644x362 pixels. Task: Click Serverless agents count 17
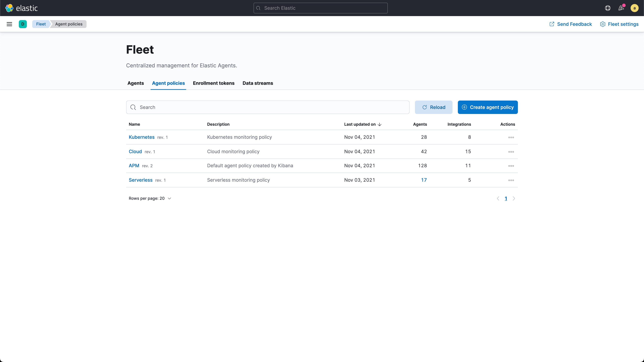(424, 180)
